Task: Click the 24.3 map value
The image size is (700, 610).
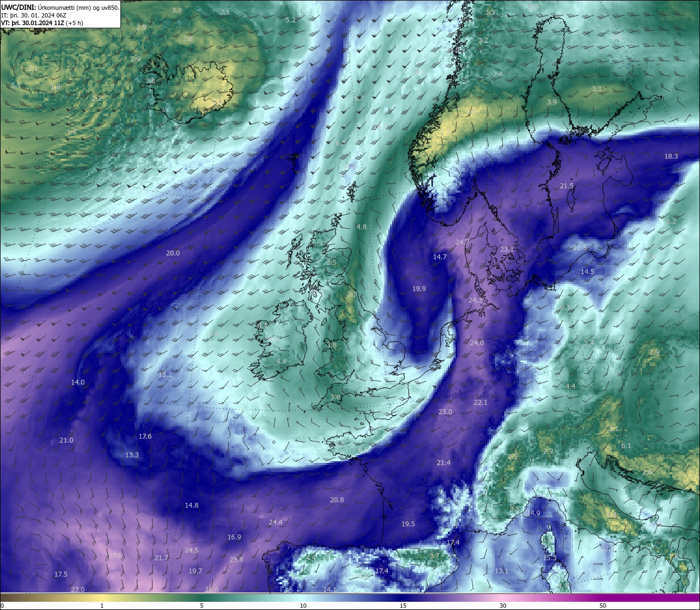Action: pos(475,300)
